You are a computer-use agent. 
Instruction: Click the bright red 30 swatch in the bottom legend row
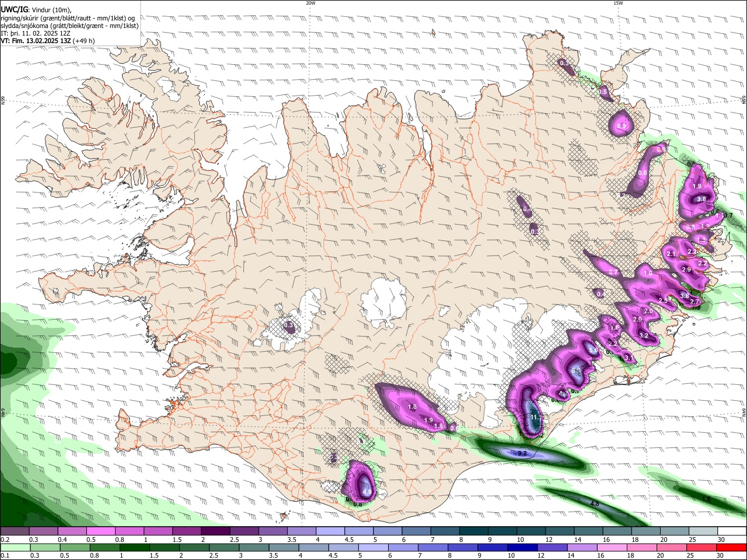coord(731,547)
